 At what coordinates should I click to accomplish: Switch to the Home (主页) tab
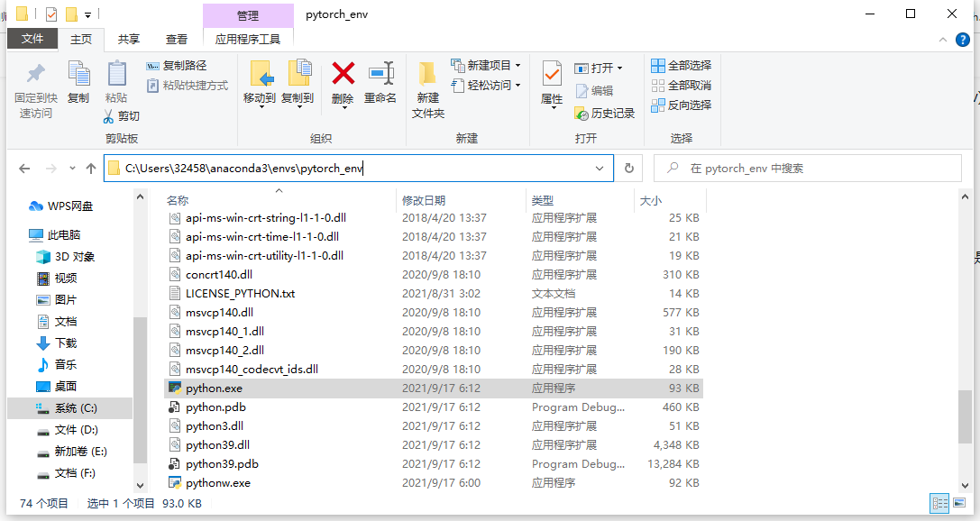point(80,40)
